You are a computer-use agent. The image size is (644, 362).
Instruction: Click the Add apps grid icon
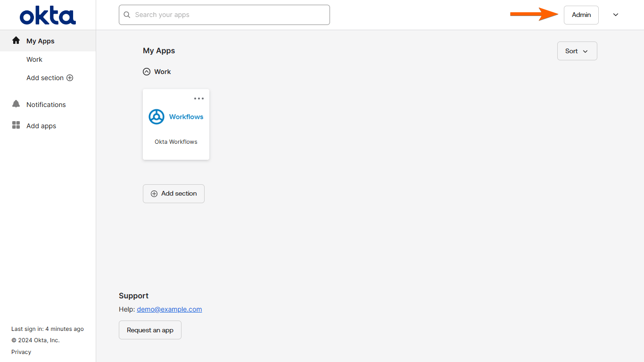pyautogui.click(x=16, y=125)
